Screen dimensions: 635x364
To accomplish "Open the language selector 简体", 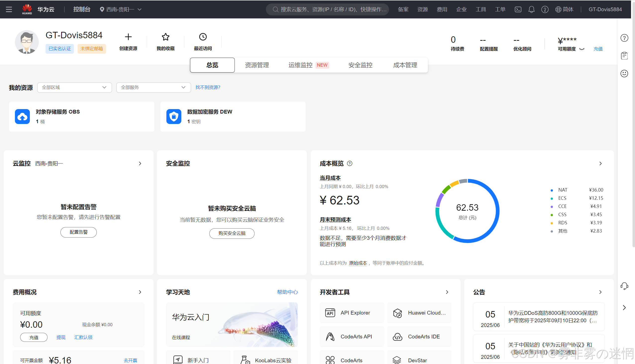I will [x=564, y=9].
